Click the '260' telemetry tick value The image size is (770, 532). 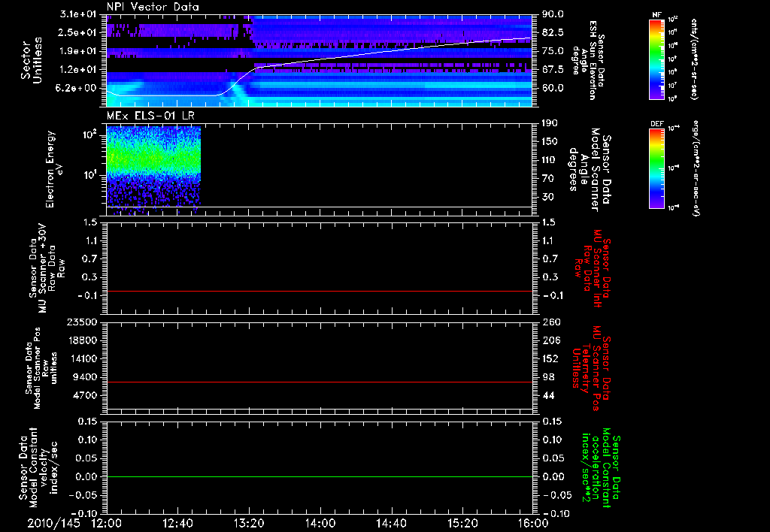(x=550, y=322)
